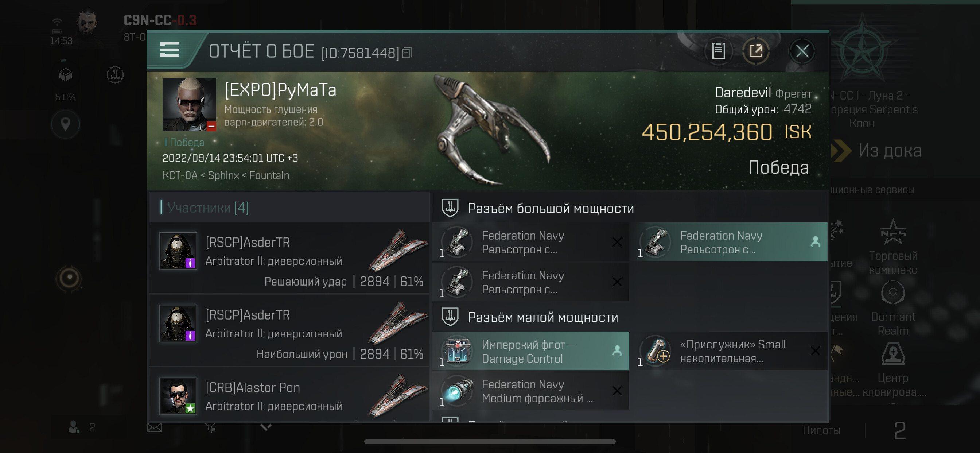The width and height of the screenshot is (980, 453).
Task: Open the Торговый комплекс station service
Action: [893, 247]
